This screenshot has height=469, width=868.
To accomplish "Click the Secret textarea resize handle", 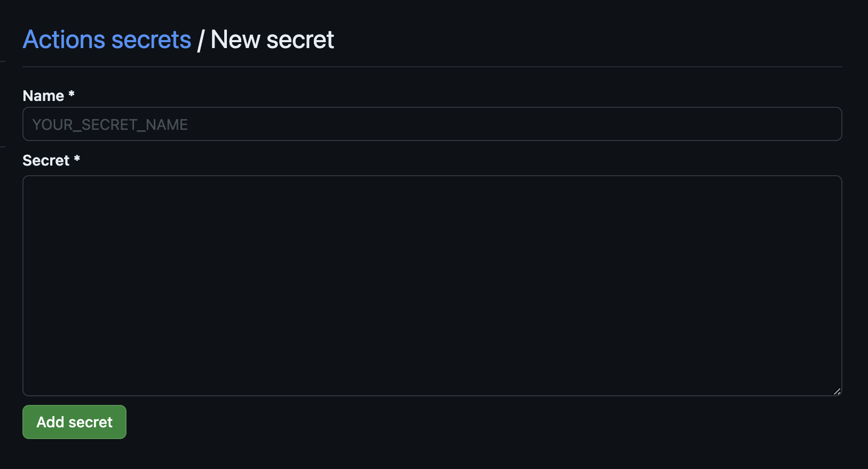I will [837, 392].
